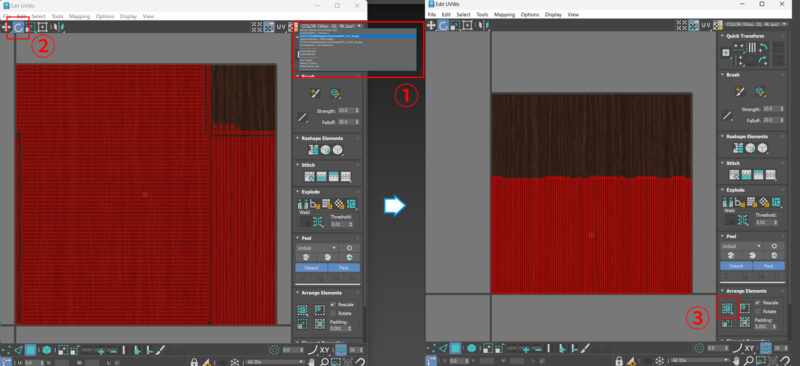Click XY falloff space button in right window
This screenshot has height=366, width=800.
click(749, 348)
